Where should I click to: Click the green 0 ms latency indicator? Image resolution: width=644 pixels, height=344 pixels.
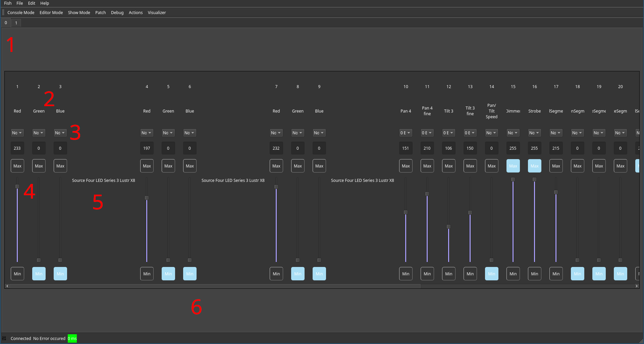click(72, 338)
